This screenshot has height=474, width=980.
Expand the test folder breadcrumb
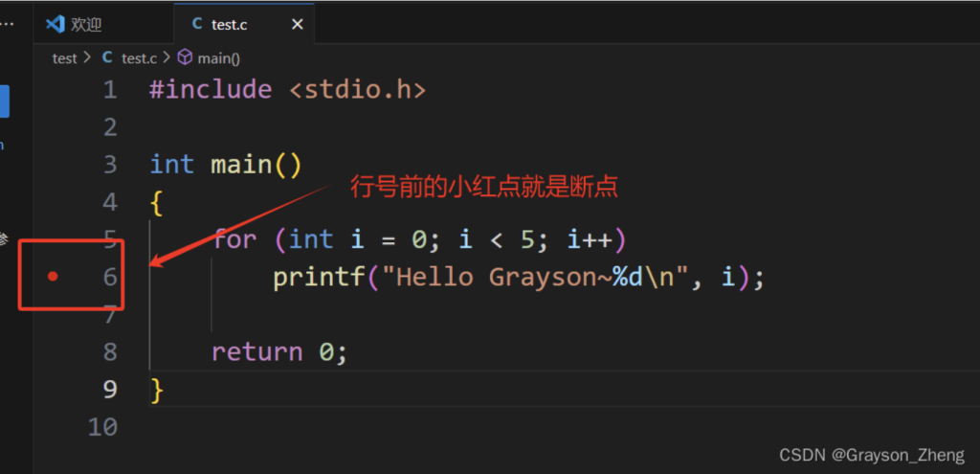point(64,58)
